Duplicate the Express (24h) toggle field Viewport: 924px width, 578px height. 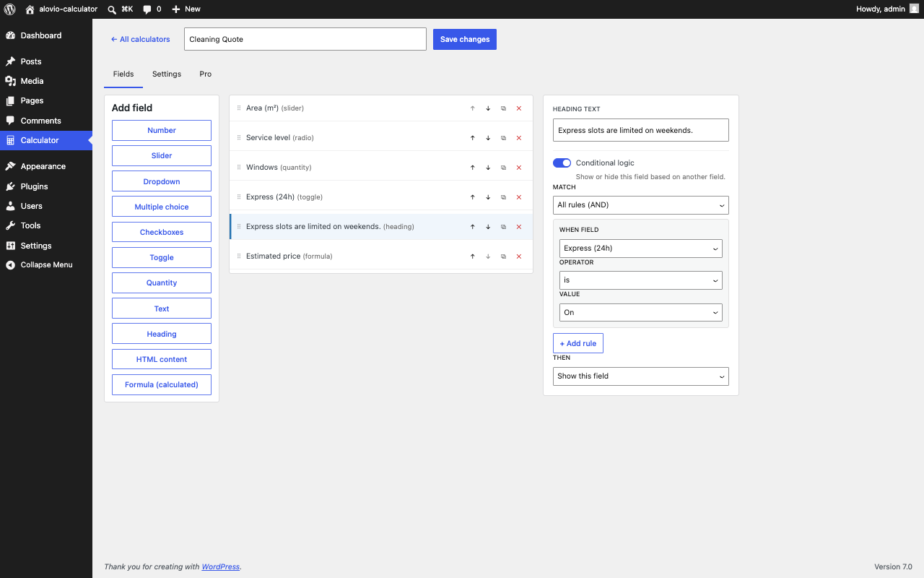[x=503, y=197]
